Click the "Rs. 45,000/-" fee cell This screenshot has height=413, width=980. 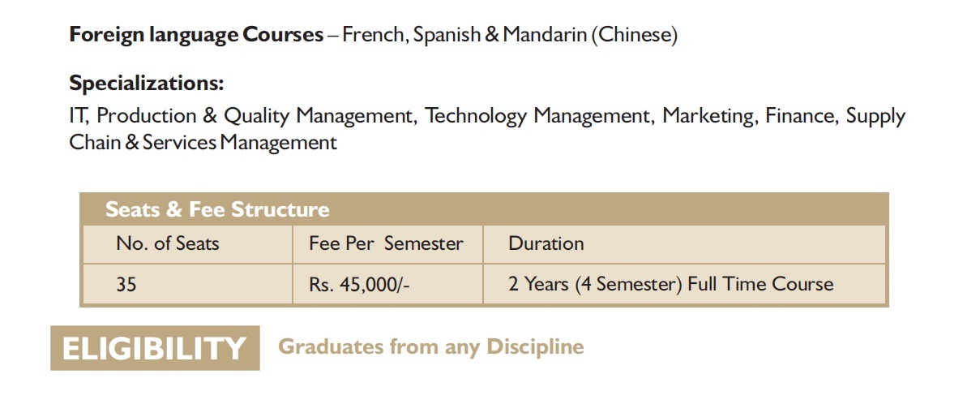(x=354, y=285)
